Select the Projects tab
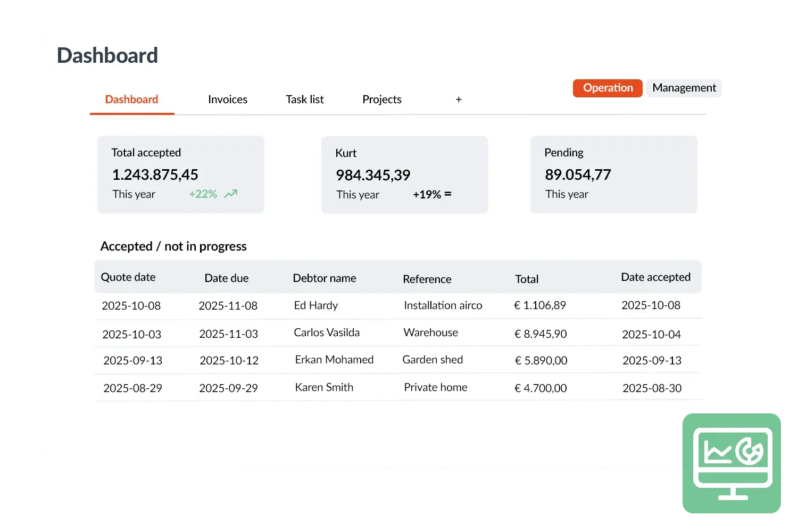 tap(381, 99)
